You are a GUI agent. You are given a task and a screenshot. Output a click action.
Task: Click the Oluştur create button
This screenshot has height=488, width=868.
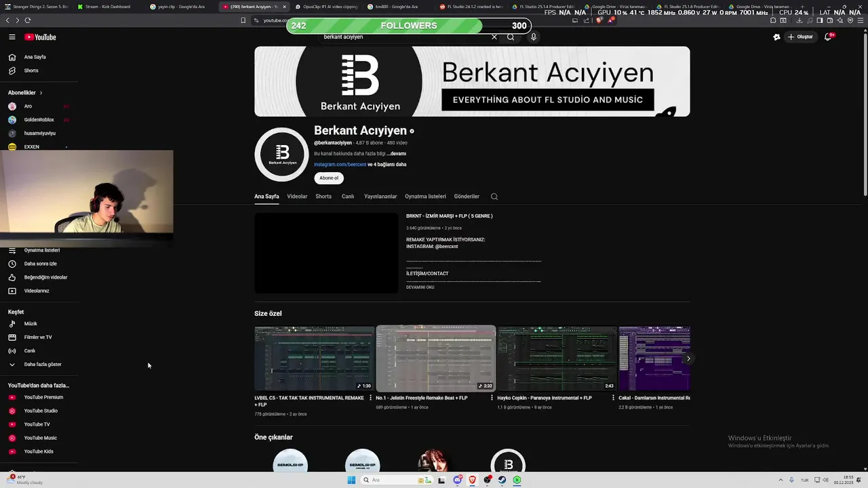[x=800, y=37]
